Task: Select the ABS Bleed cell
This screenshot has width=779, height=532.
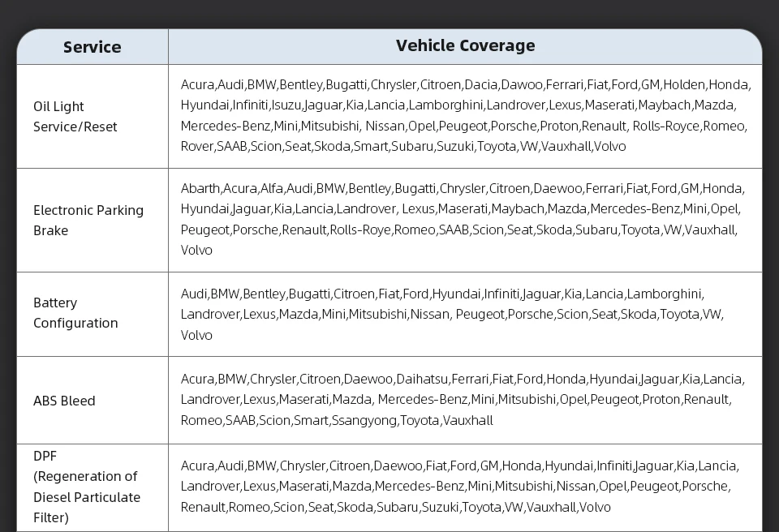Action: point(93,401)
